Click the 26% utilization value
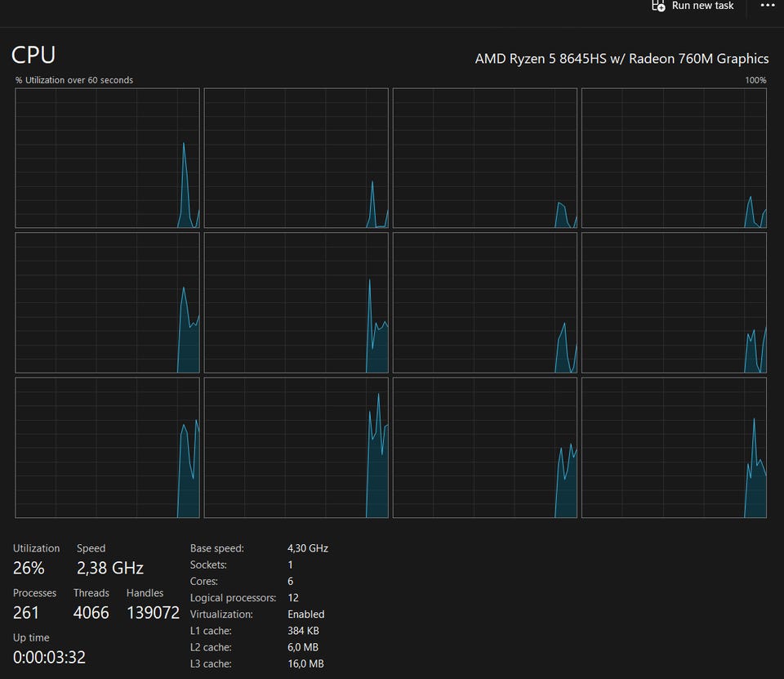The image size is (784, 679). pyautogui.click(x=29, y=568)
